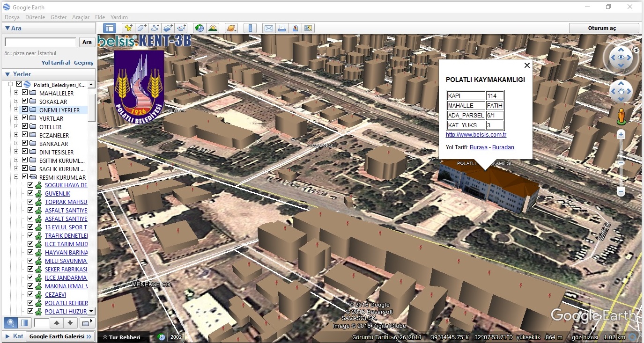
Task: Uncheck the YURTLAR checkbox
Action: [x=25, y=118]
